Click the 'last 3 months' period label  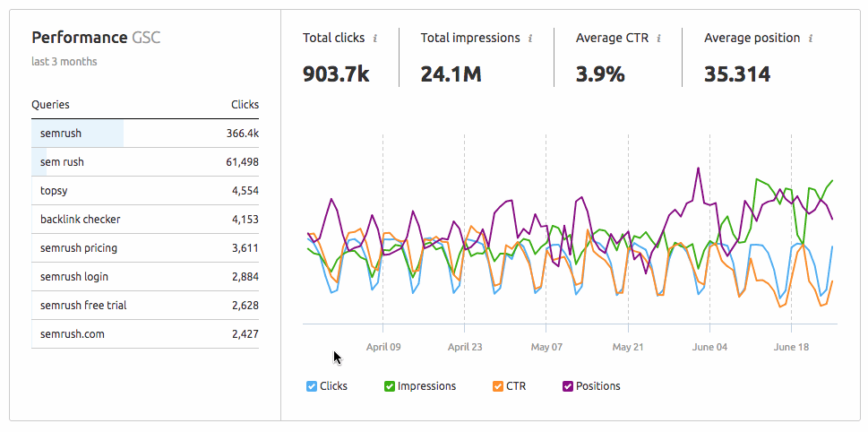coord(64,62)
